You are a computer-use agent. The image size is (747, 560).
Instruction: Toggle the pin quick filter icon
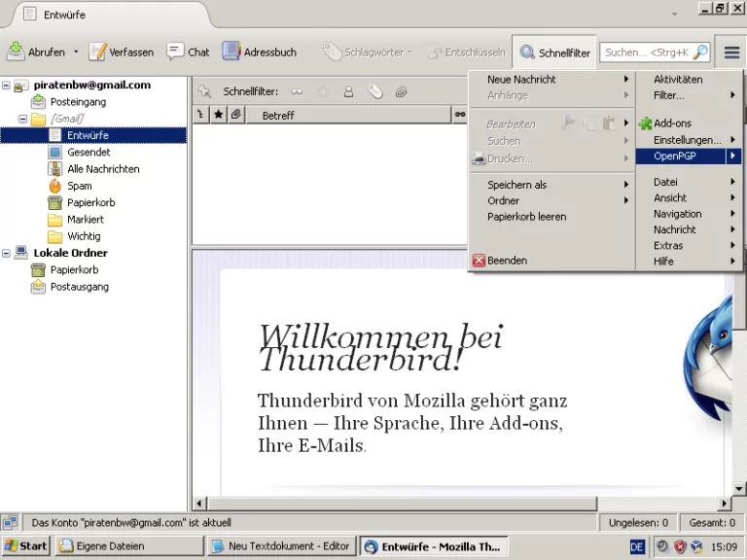pyautogui.click(x=205, y=91)
